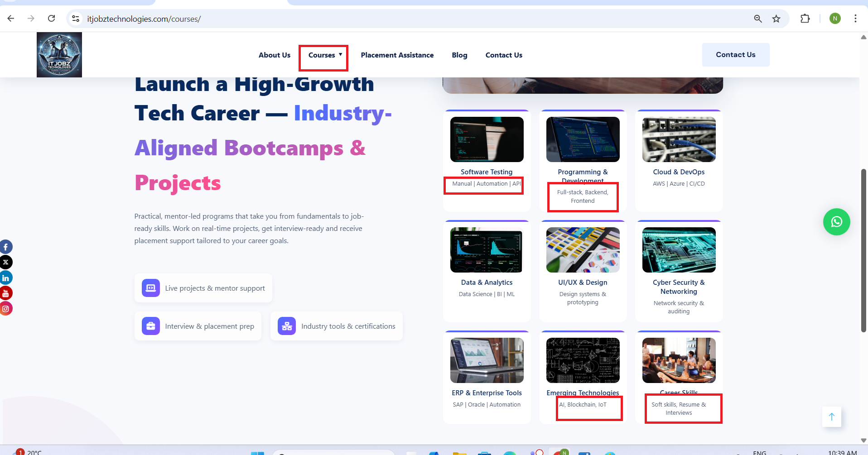Image resolution: width=868 pixels, height=455 pixels.
Task: Click the scroll-to-top arrow button
Action: [831, 417]
